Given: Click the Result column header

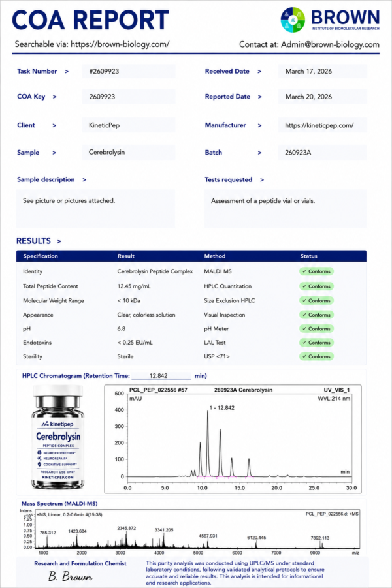Looking at the screenshot, I should (126, 256).
